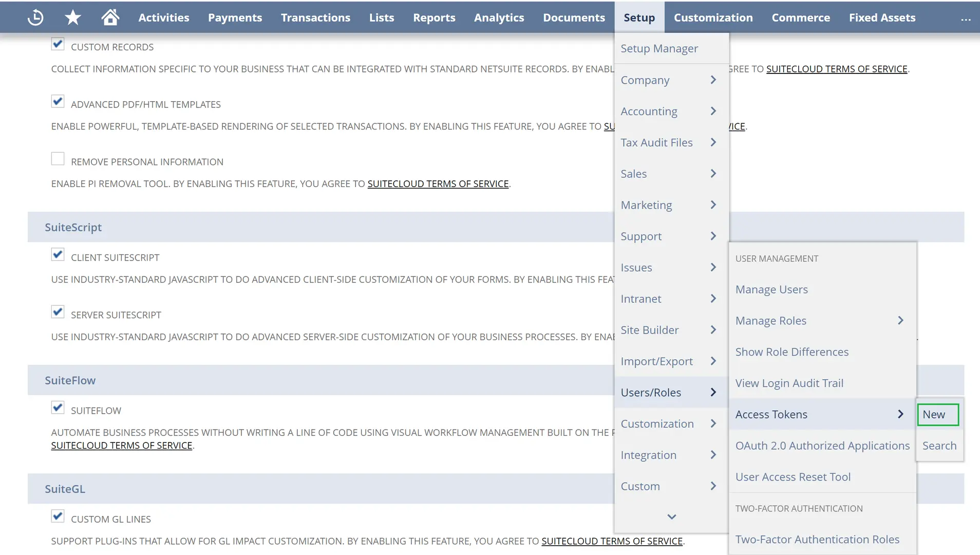Image resolution: width=980 pixels, height=555 pixels.
Task: Choose User Access Reset Tool
Action: click(822, 477)
